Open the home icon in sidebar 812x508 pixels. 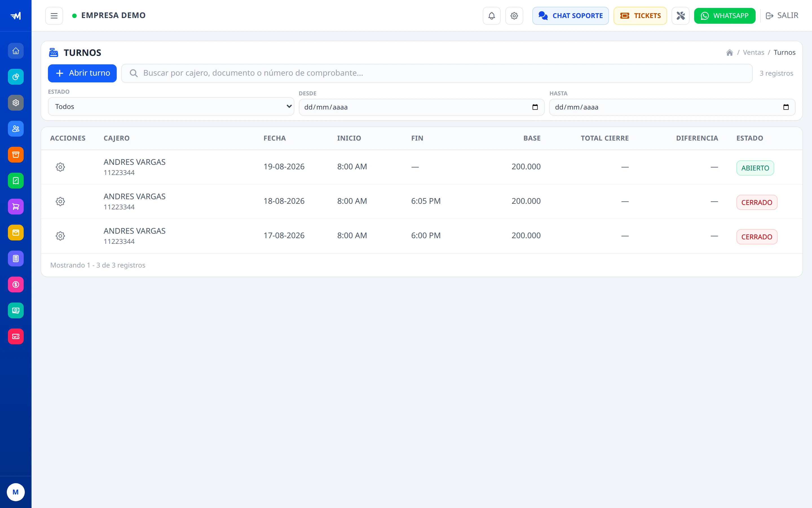point(16,51)
